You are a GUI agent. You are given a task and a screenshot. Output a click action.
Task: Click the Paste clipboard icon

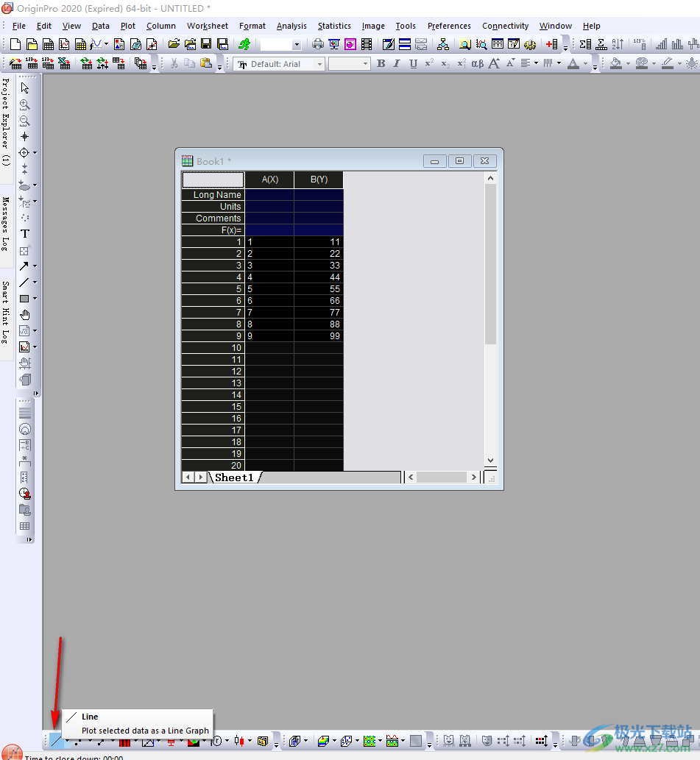[206, 63]
